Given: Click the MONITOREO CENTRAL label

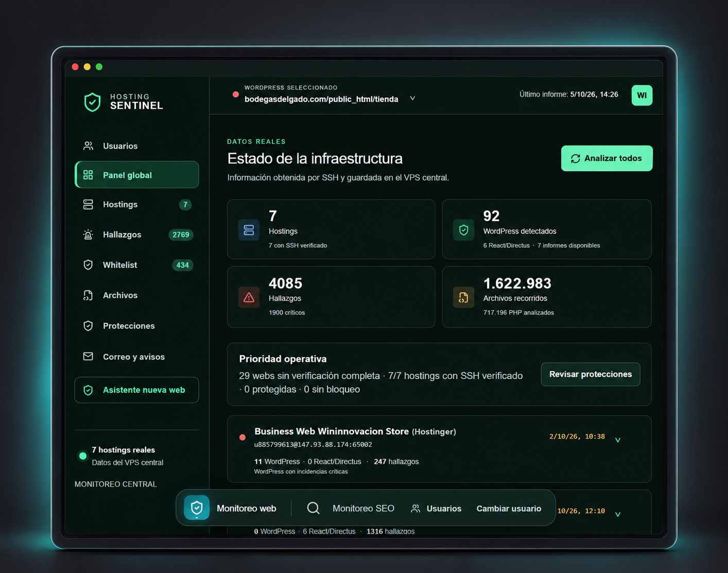Looking at the screenshot, I should point(116,484).
